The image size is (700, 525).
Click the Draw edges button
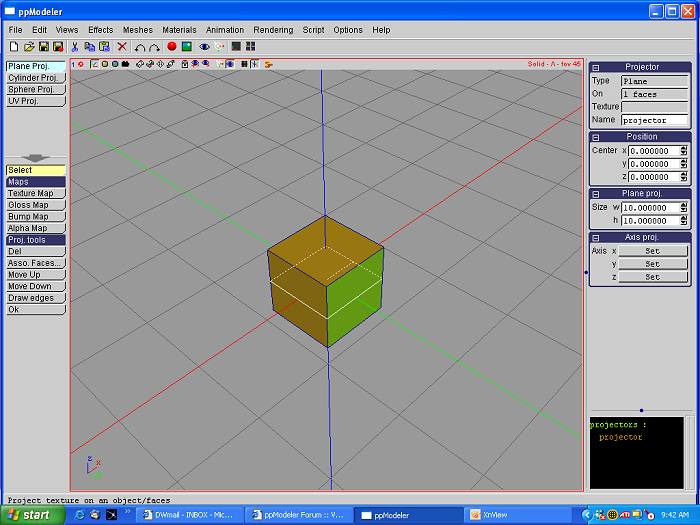click(36, 298)
